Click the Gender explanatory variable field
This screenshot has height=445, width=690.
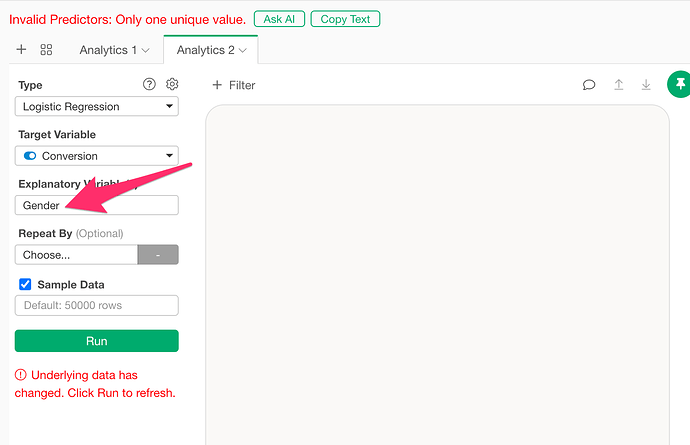[x=97, y=205]
